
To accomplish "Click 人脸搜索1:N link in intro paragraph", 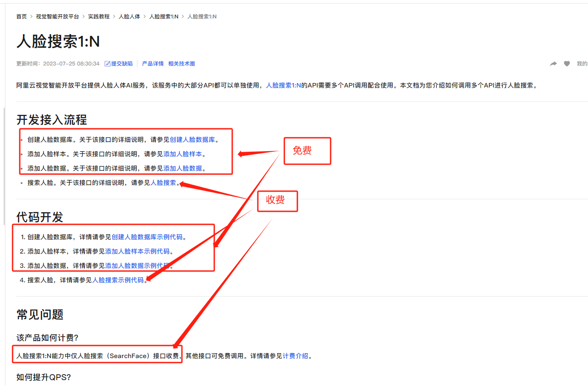I will [283, 85].
